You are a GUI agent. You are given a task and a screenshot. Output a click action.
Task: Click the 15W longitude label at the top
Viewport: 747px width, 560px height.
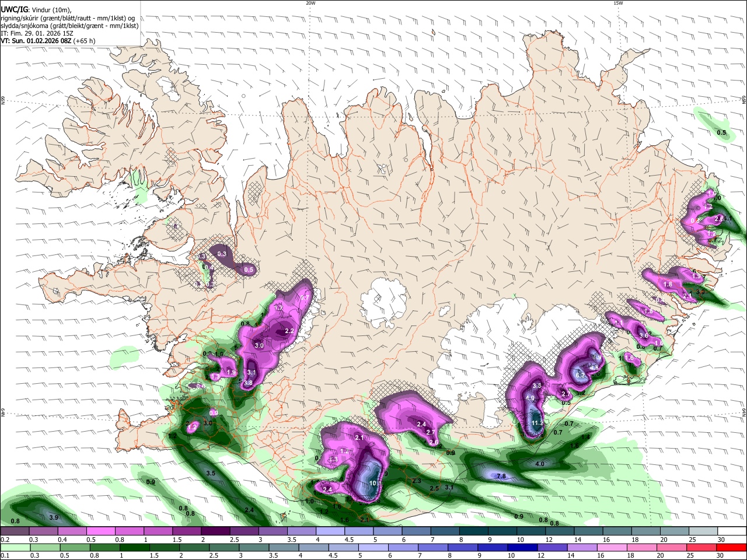[x=617, y=3]
